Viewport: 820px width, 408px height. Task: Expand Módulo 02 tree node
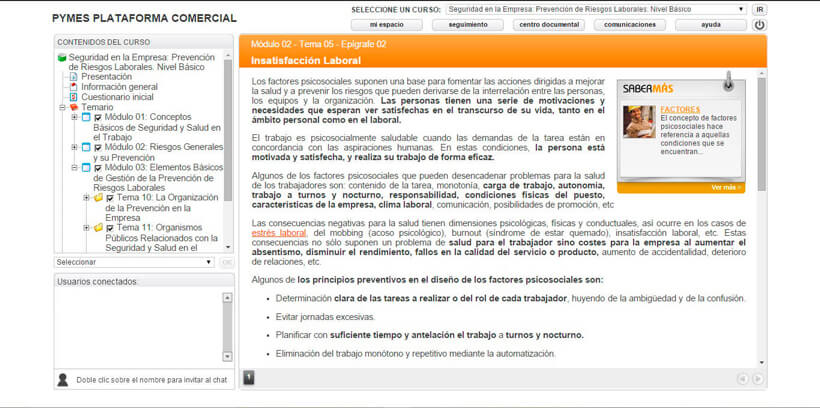click(74, 148)
